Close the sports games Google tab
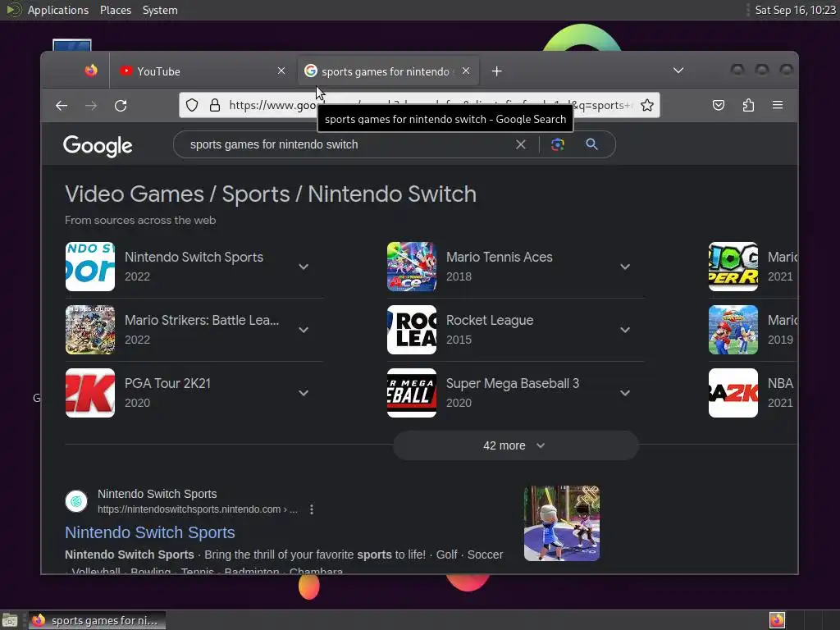 tap(466, 71)
